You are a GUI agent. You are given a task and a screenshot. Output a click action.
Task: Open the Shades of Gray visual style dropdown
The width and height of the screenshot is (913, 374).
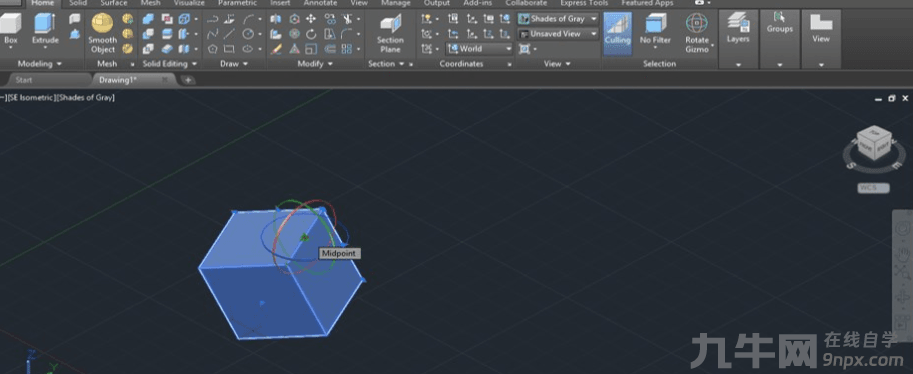tap(558, 19)
